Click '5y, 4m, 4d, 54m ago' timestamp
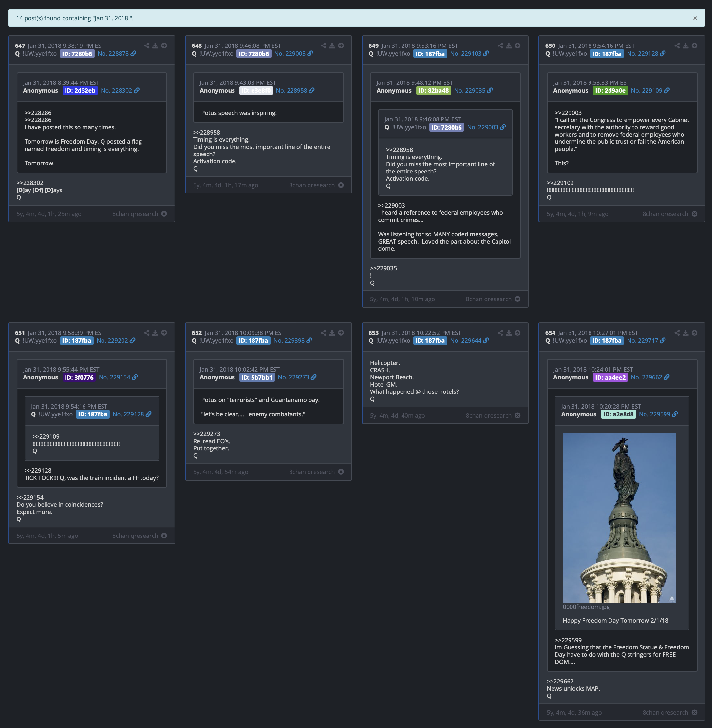Screen dimensions: 712x728 [221, 472]
